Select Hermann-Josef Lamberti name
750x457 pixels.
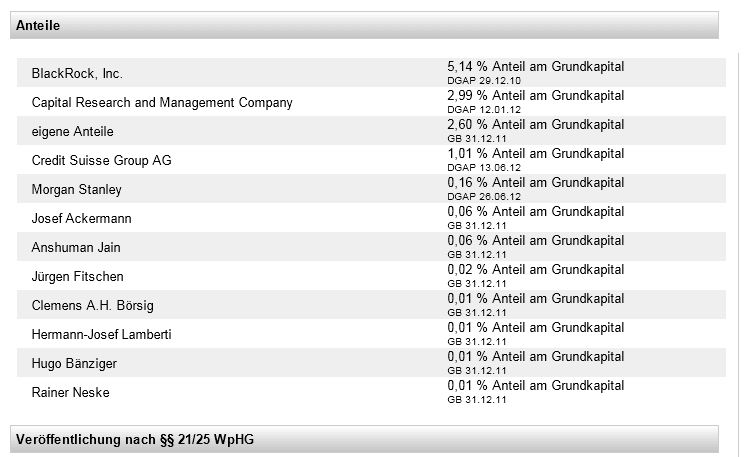(x=101, y=334)
